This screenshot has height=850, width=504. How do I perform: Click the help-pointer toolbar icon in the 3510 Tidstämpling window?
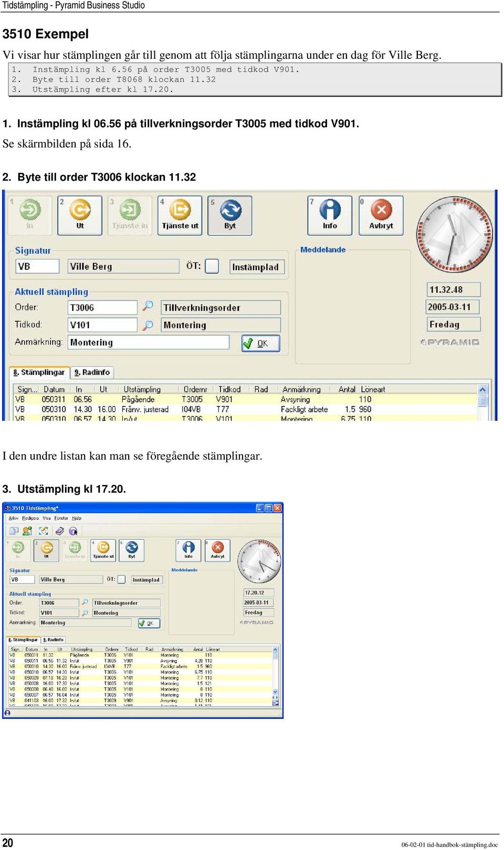click(73, 531)
